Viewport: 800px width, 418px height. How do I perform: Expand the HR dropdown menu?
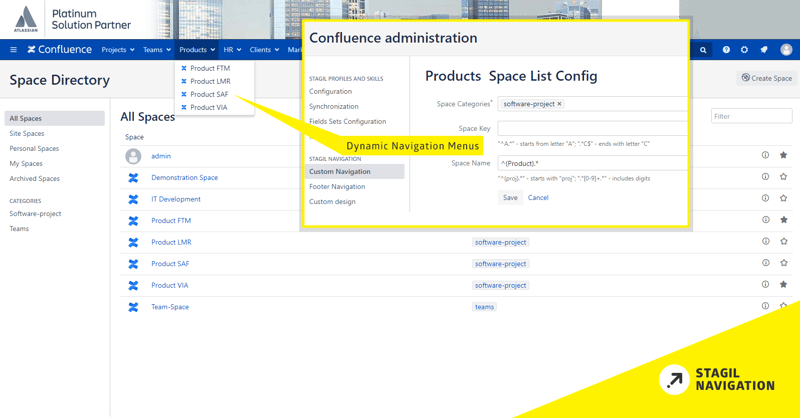pos(232,50)
